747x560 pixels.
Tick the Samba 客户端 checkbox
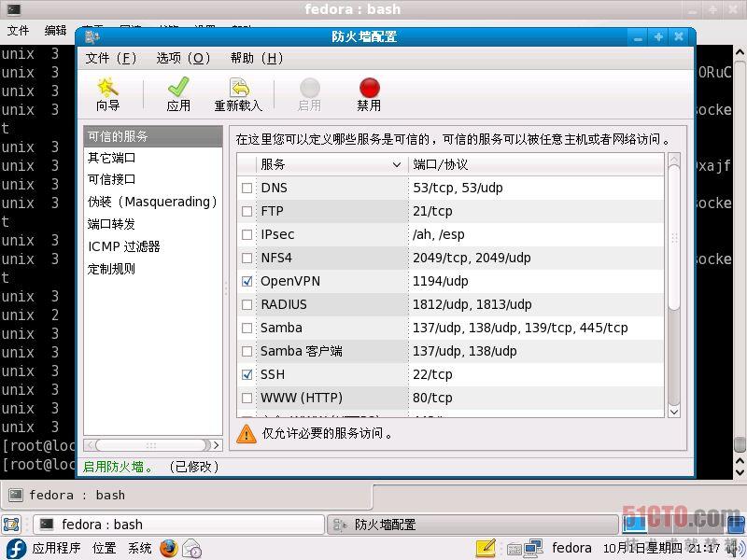[247, 351]
